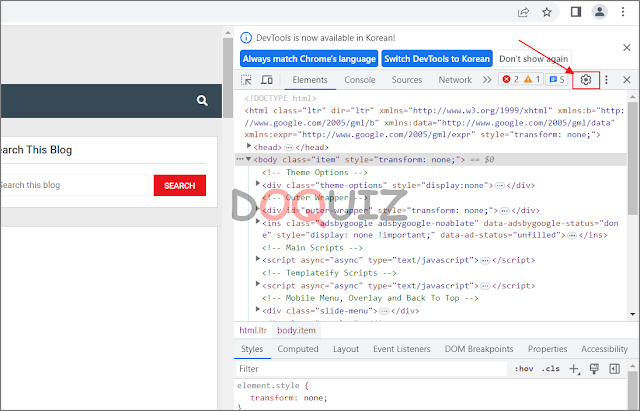Click the body row actions dots

pyautogui.click(x=240, y=159)
